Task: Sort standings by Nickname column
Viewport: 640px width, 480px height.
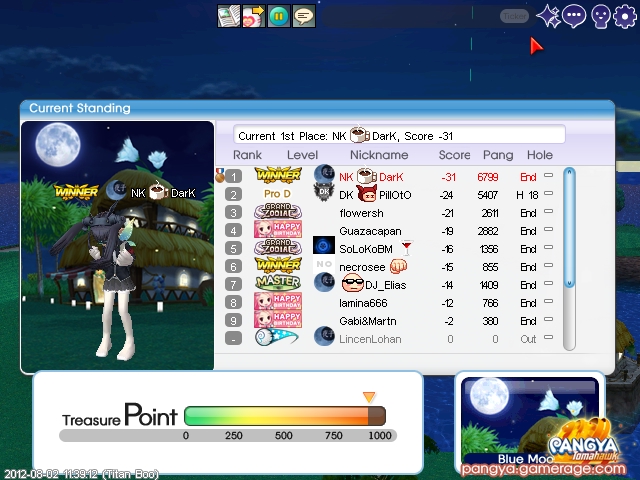Action: coord(379,155)
